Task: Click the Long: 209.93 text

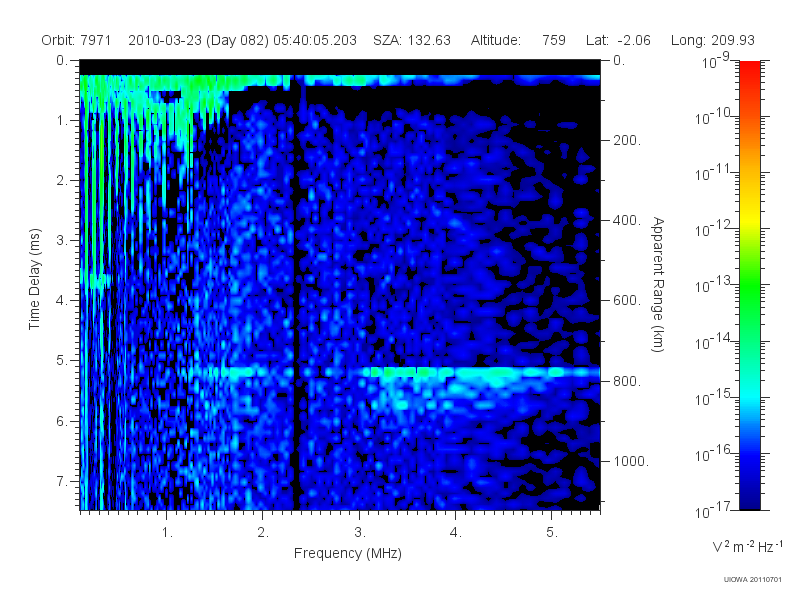Action: tap(712, 40)
